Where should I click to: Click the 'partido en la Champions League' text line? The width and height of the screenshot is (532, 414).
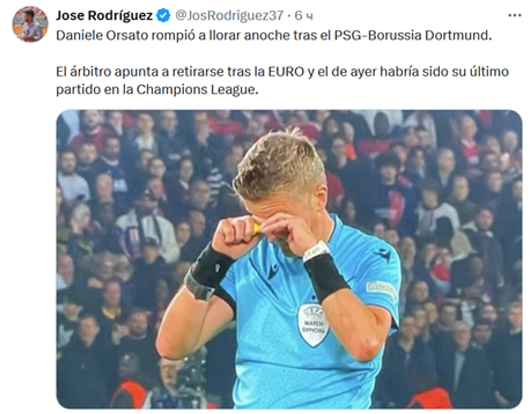pyautogui.click(x=157, y=90)
